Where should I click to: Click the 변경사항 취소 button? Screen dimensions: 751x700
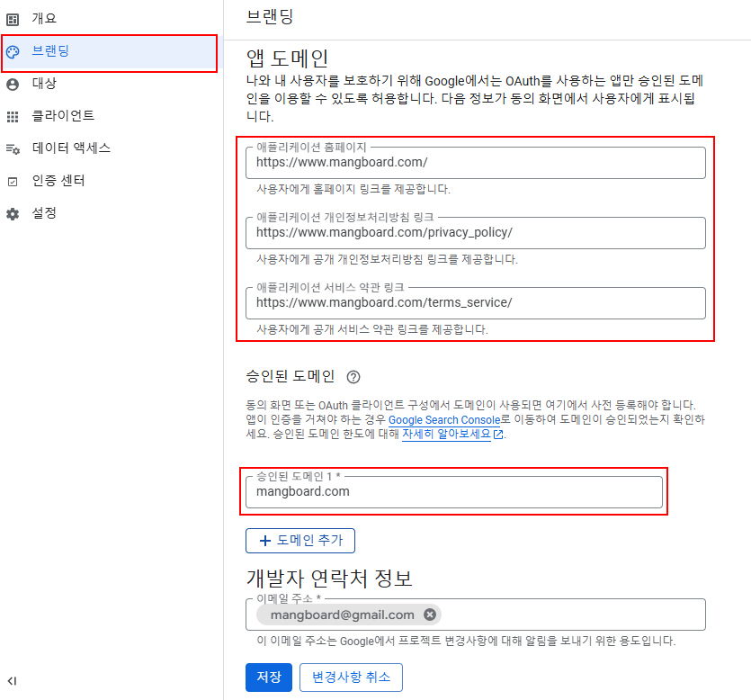[351, 677]
